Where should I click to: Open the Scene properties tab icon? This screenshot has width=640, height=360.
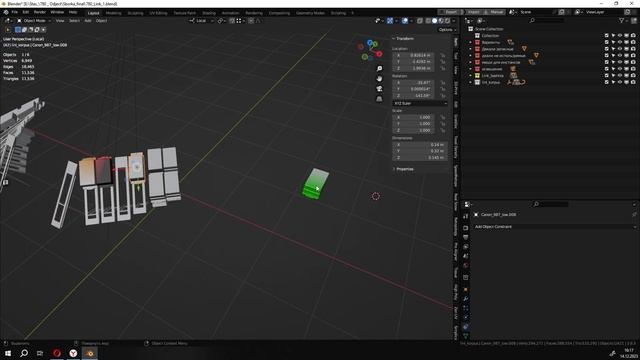click(466, 256)
